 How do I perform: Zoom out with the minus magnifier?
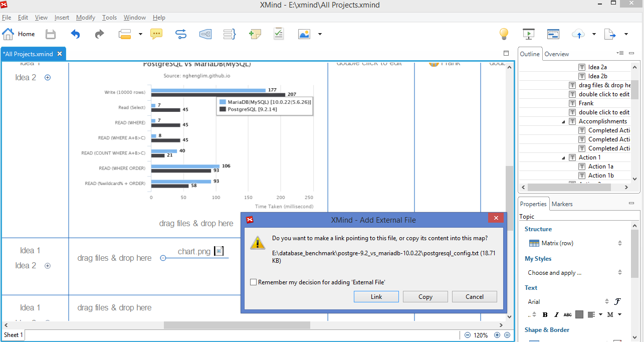click(x=468, y=335)
